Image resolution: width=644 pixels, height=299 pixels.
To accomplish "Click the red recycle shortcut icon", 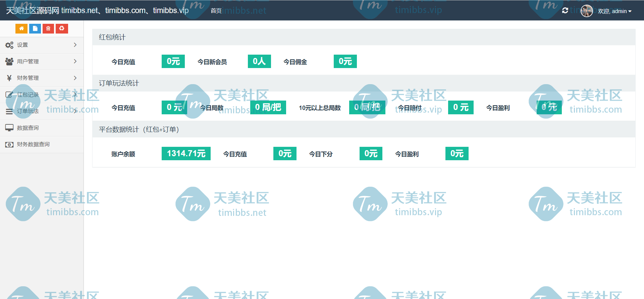I will click(62, 28).
